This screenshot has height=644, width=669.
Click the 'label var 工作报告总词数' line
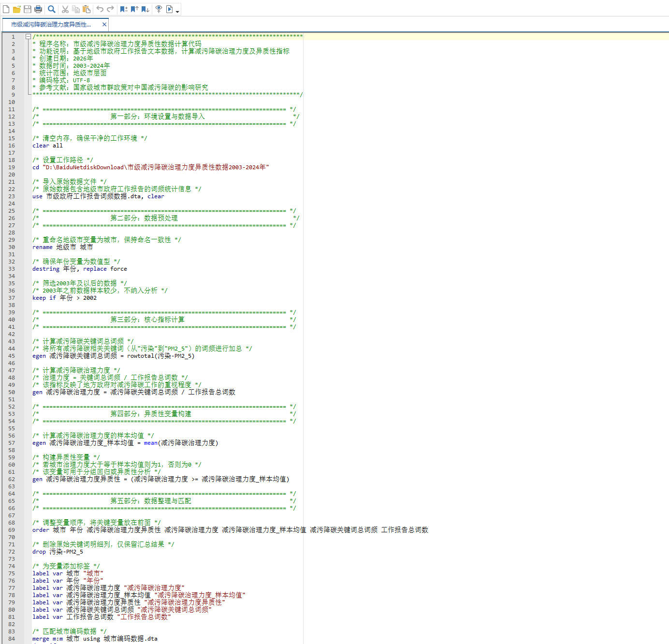102,617
